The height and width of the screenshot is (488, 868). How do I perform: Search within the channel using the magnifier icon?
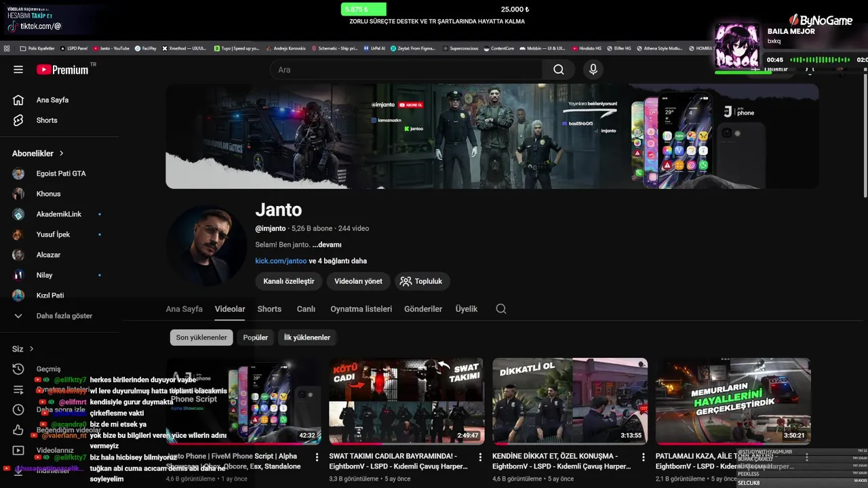500,309
